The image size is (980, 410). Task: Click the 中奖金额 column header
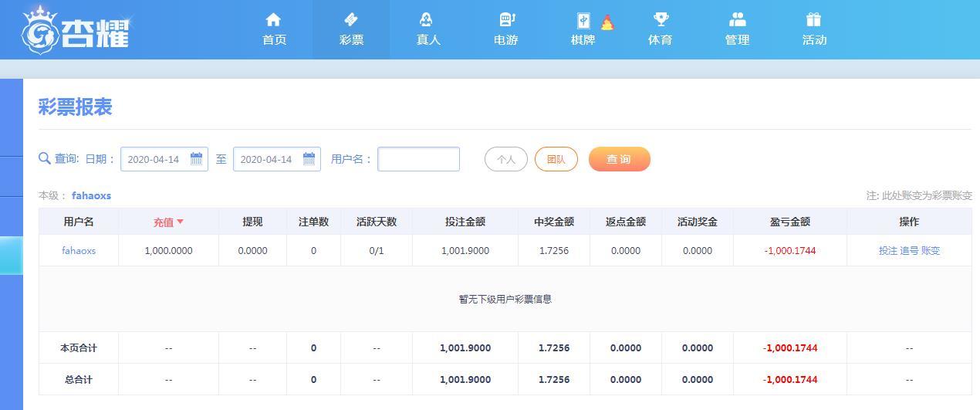click(554, 222)
